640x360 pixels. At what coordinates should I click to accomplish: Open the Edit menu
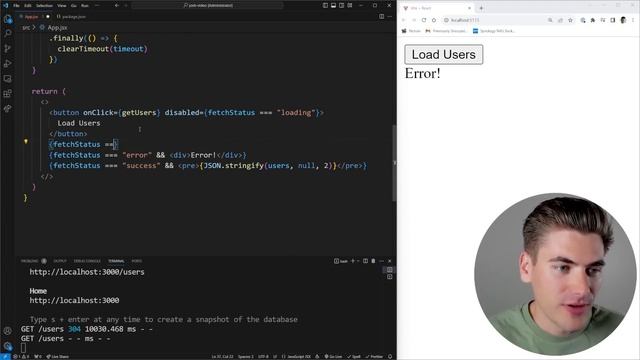click(28, 6)
